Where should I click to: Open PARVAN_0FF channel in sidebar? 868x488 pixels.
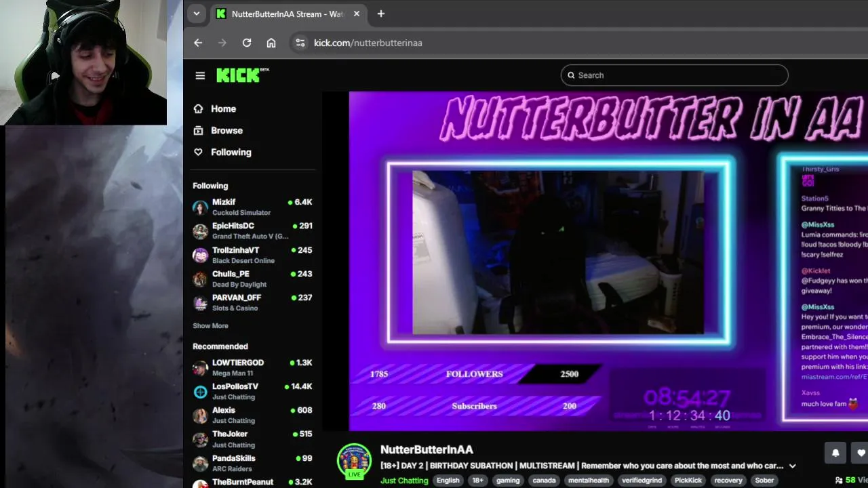[x=252, y=302]
